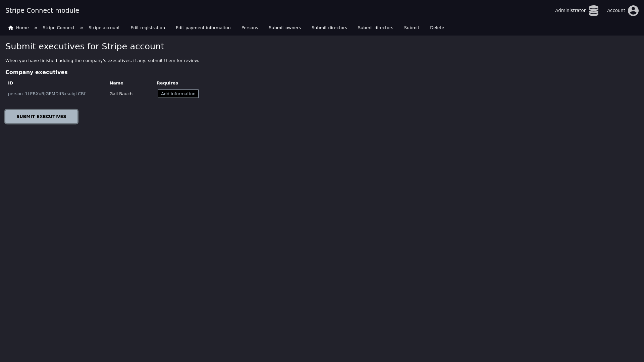
Task: Select the person ID in the executives table
Action: point(47,94)
